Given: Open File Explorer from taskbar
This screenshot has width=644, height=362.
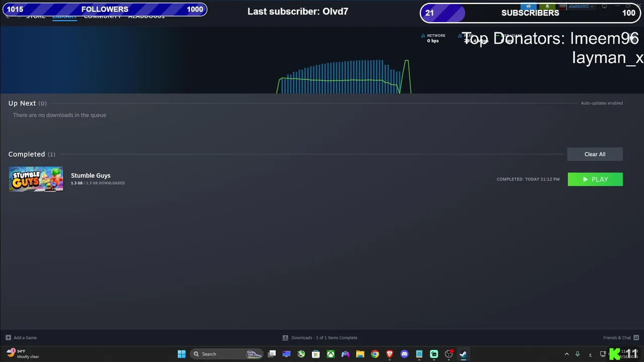Looking at the screenshot, I should [x=360, y=354].
